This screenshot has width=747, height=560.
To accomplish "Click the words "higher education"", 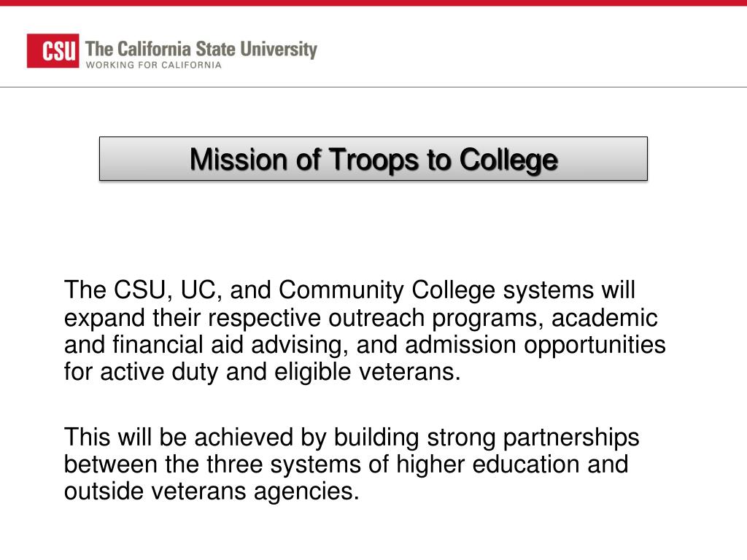I will tap(488, 464).
